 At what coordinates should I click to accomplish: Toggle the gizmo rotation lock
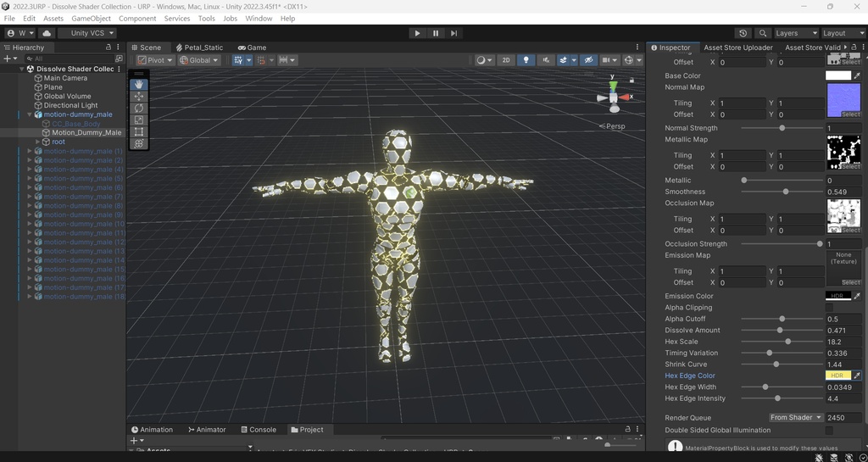tap(632, 81)
